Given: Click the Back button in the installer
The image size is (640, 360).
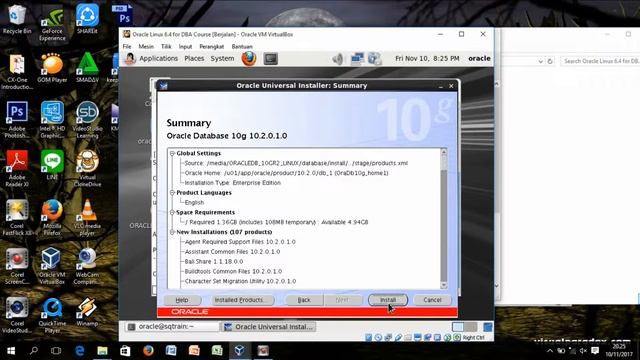Looking at the screenshot, I should [x=304, y=300].
